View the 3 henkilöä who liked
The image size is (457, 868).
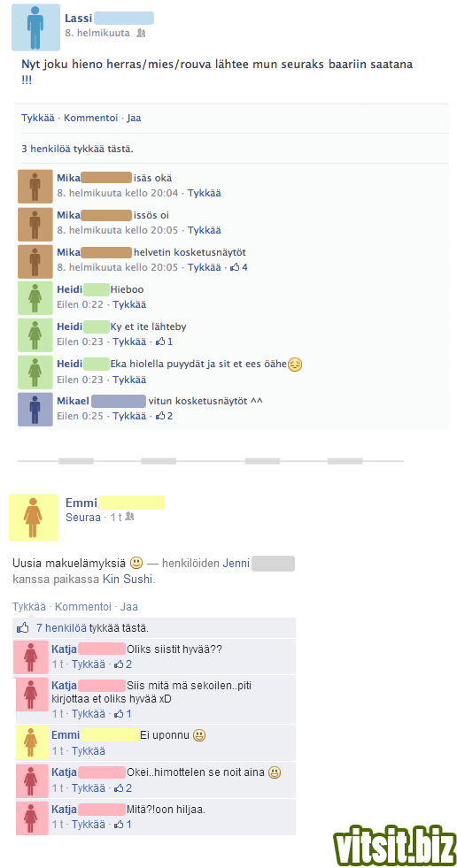pyautogui.click(x=46, y=149)
